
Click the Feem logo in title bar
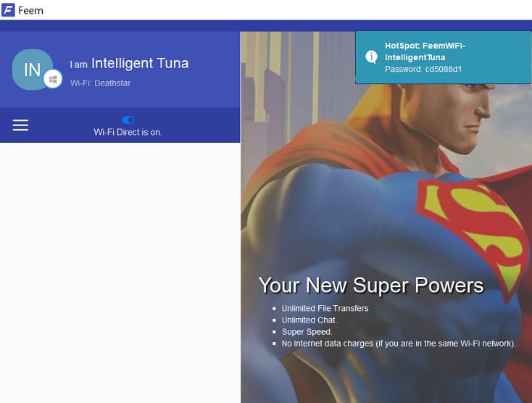[x=8, y=10]
